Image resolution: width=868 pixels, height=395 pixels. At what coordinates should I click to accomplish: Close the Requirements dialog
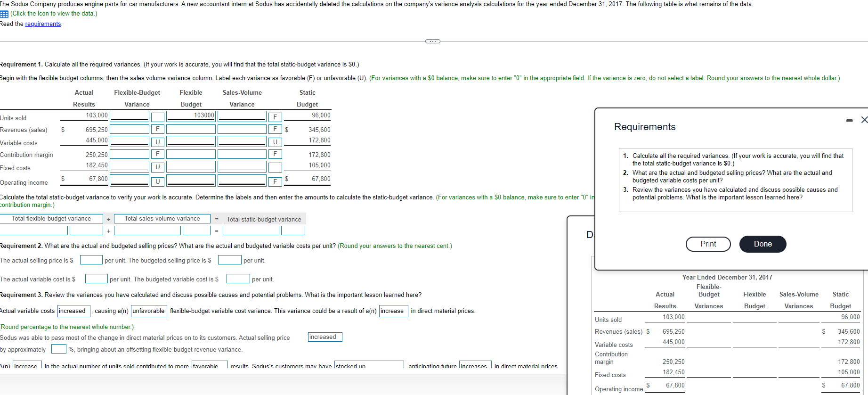click(x=864, y=120)
